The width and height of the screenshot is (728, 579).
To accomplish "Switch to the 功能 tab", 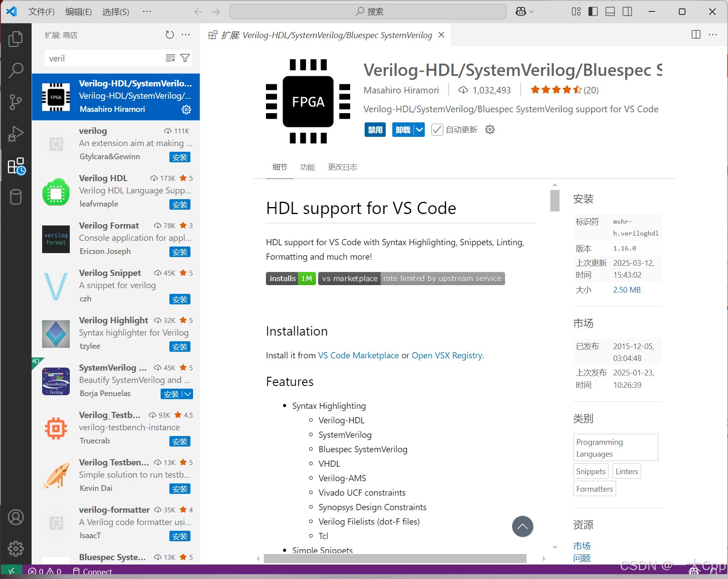I will (308, 167).
